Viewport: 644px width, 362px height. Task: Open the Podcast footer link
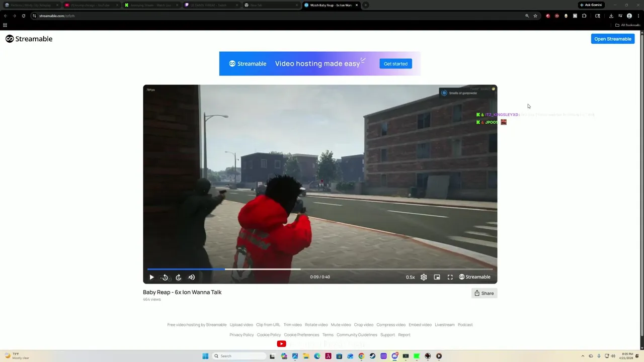465,325
